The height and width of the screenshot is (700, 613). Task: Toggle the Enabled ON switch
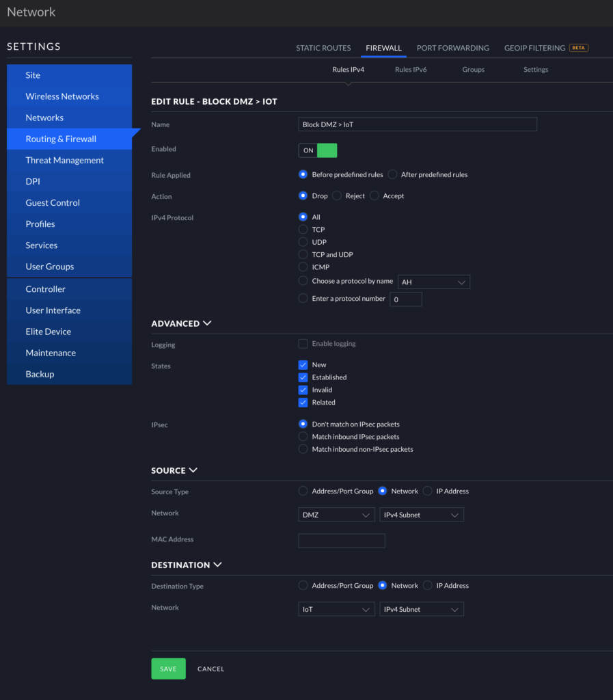pyautogui.click(x=318, y=150)
